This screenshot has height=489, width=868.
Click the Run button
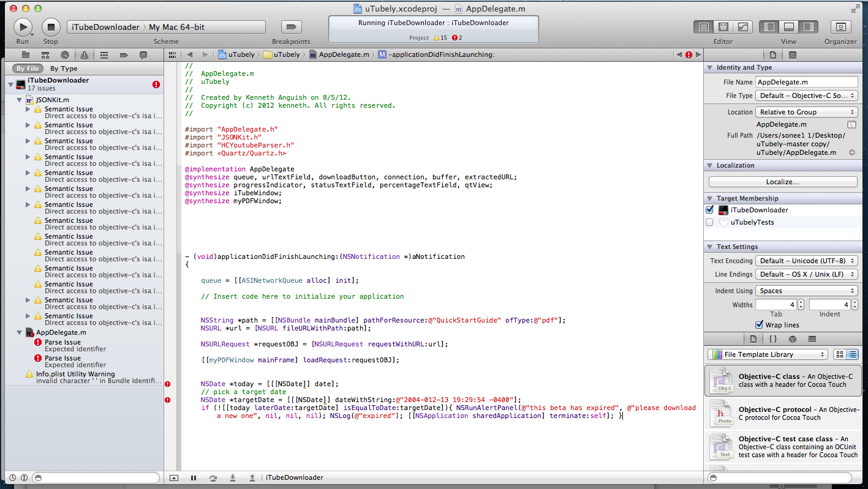[x=23, y=27]
